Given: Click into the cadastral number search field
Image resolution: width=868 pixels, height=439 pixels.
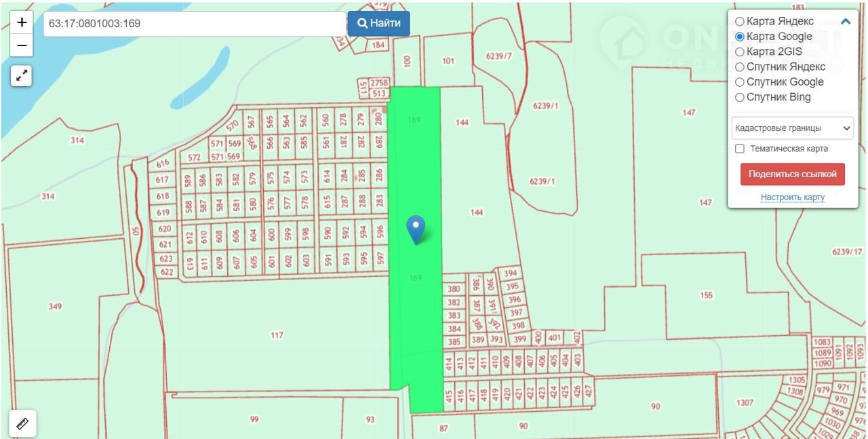Looking at the screenshot, I should tap(194, 24).
